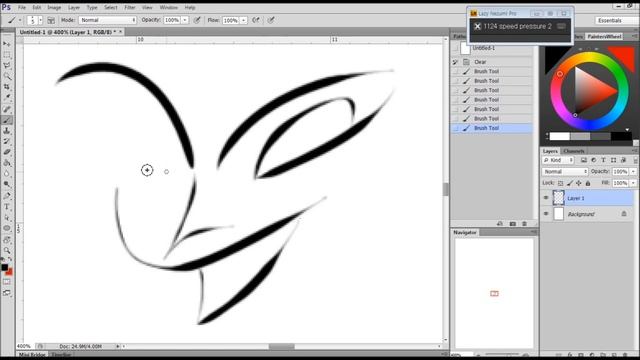
Task: Select the Clear history state
Action: pyautogui.click(x=492, y=62)
